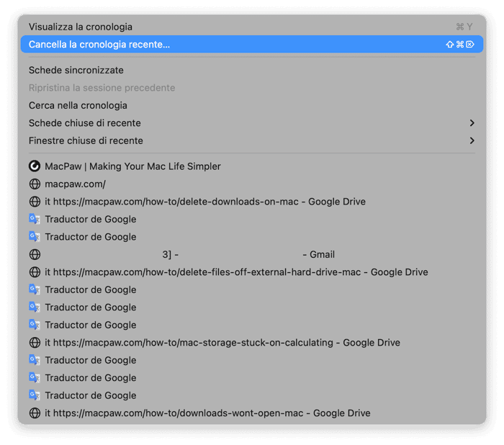Click globe icon beside mac-storage-stuck-on-calculating entry
Screen dimensions: 504x445
pos(35,343)
